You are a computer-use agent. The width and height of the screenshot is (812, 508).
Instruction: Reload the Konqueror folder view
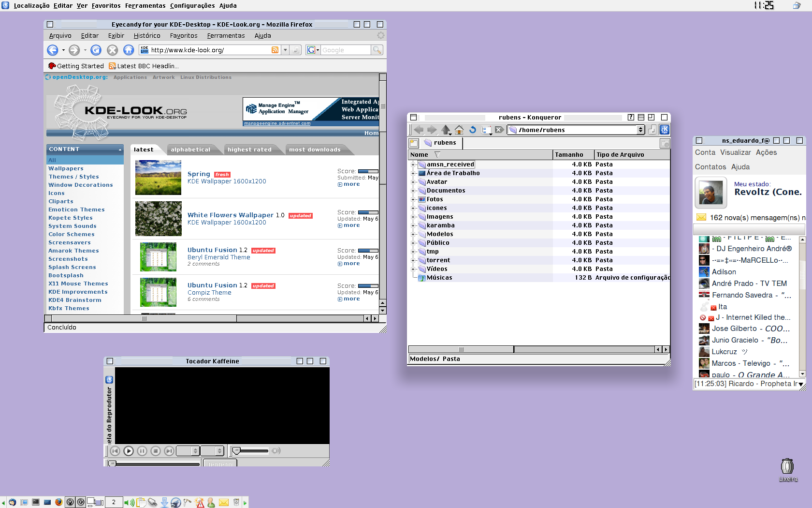click(x=473, y=130)
